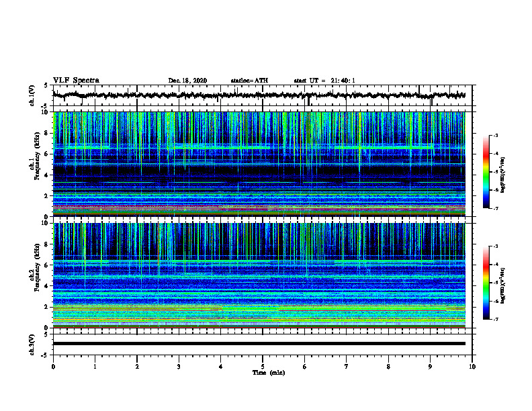Click the ch.1 spectrogram color scale bar
Screen dimensions: 532x411
tap(486, 172)
